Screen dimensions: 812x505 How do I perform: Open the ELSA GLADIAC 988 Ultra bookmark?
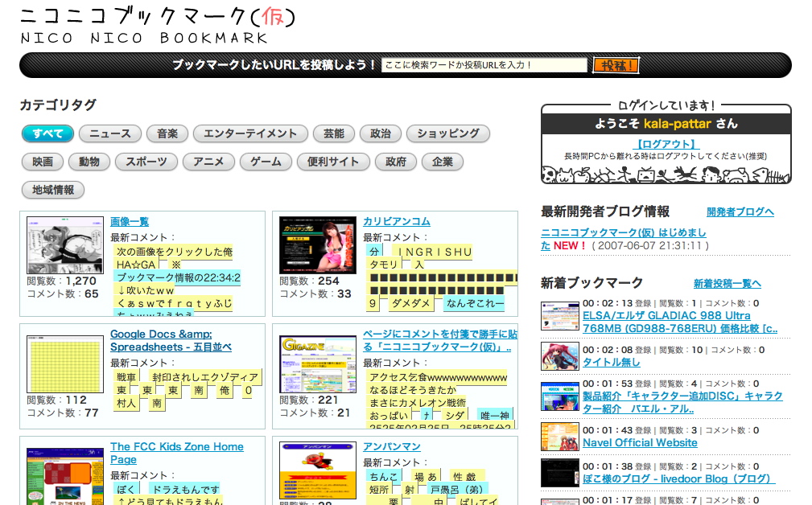tap(680, 322)
